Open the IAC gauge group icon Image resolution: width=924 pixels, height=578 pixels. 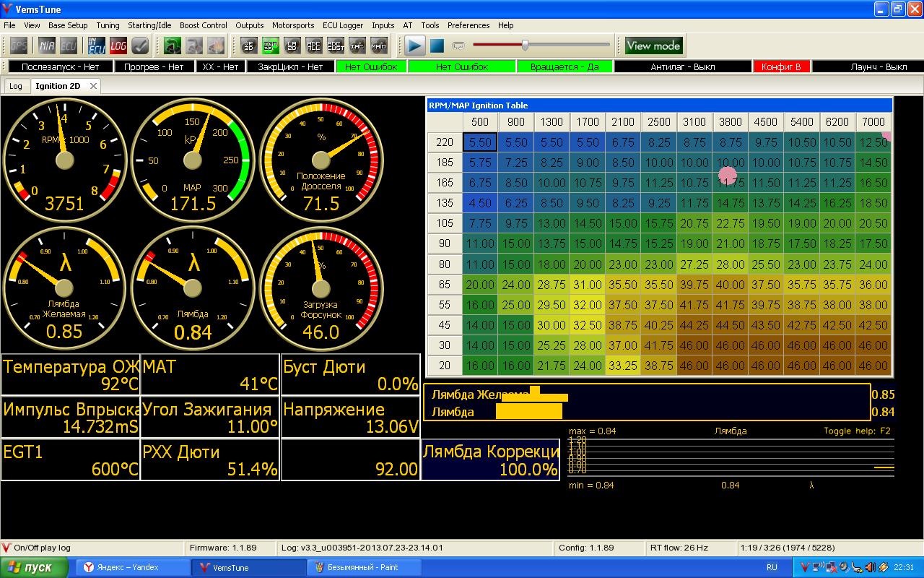[x=357, y=46]
